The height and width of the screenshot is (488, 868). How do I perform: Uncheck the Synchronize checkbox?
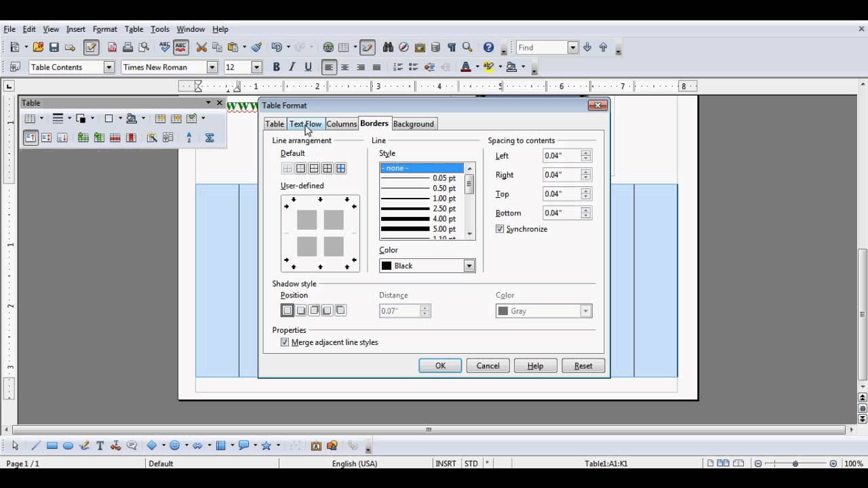point(500,229)
